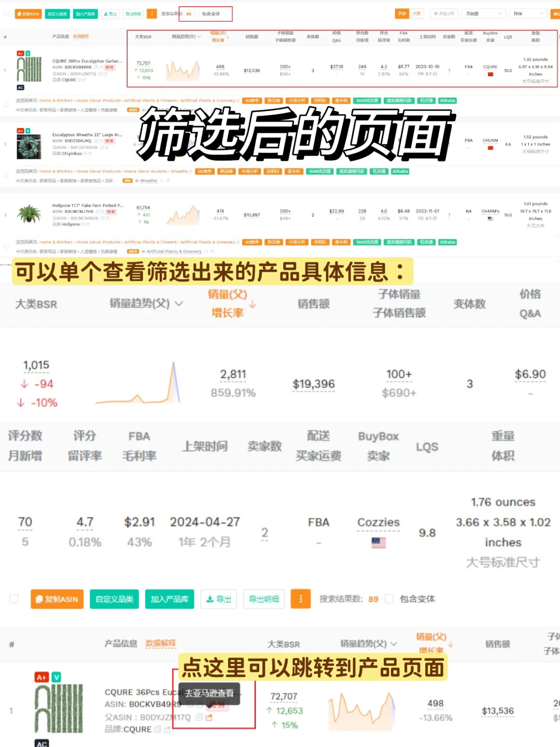Click the download icon on the 导出 button
Screen dimensions: 560x747
[x=106, y=14]
